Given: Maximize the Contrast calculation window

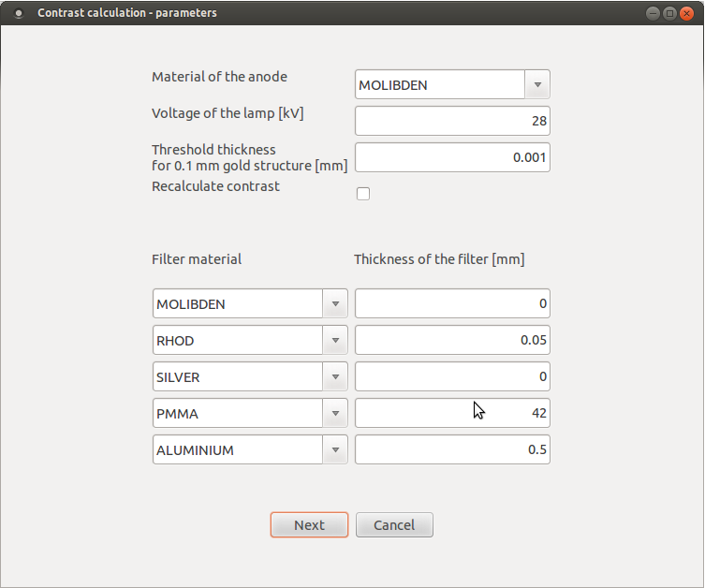Looking at the screenshot, I should coord(669,13).
